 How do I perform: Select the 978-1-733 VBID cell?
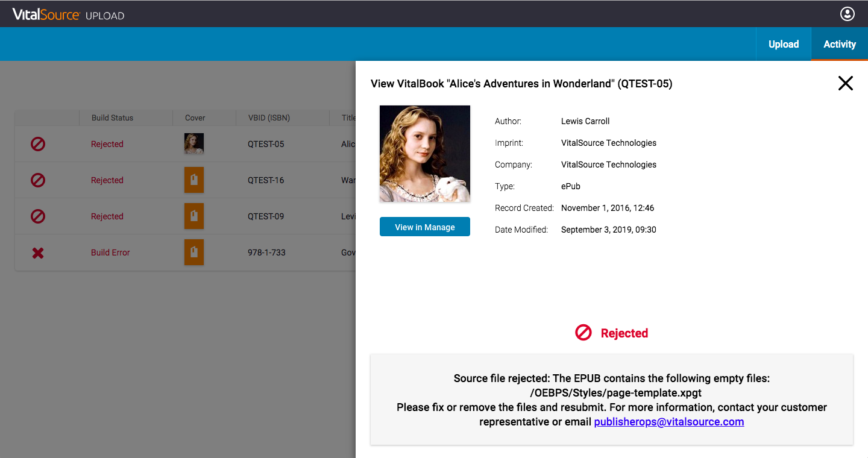[x=266, y=253]
